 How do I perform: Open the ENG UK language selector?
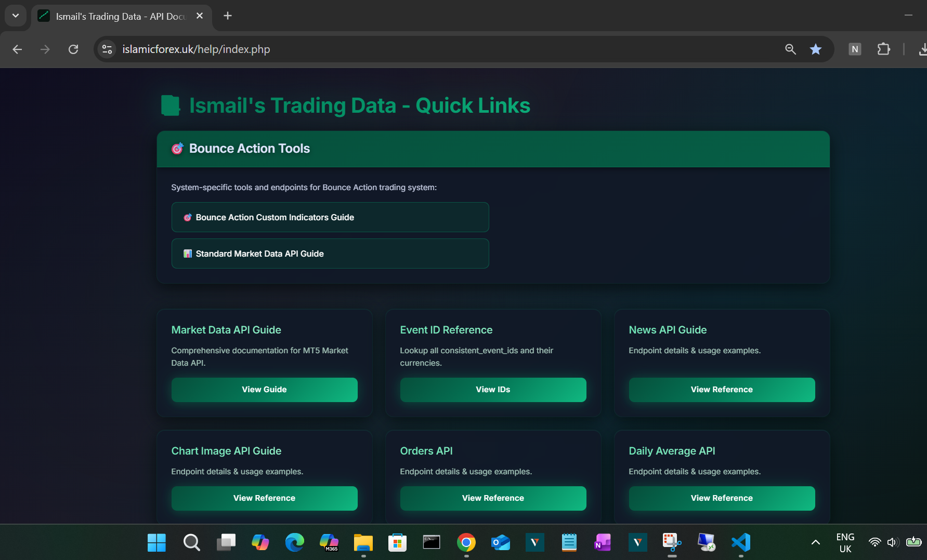click(x=845, y=542)
